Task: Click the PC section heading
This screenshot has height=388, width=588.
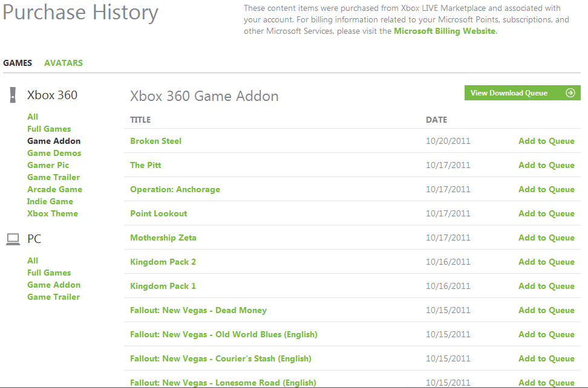Action: coord(34,239)
